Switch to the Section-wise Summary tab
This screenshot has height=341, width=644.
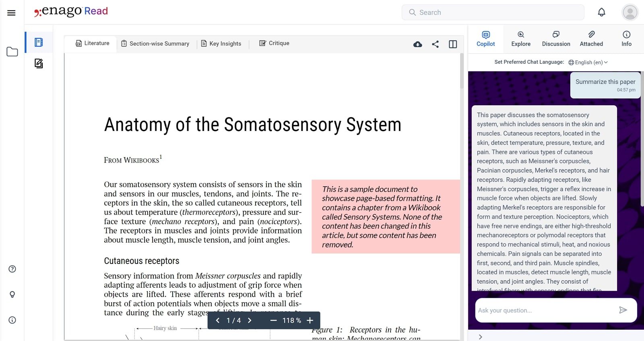[x=155, y=44]
